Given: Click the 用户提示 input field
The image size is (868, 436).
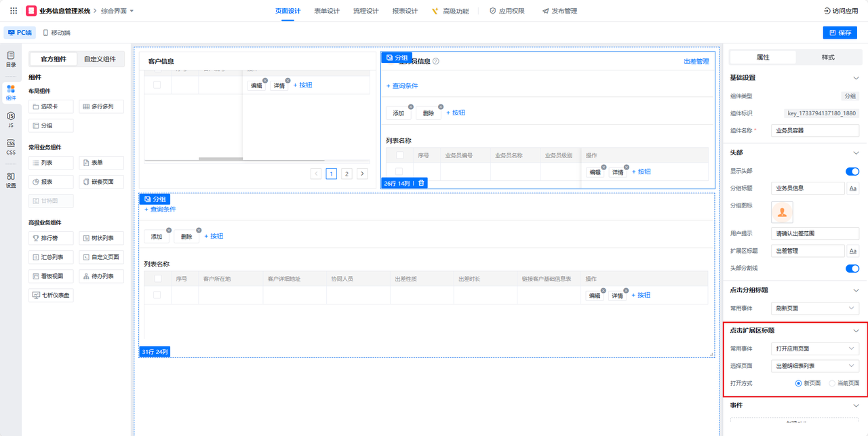Looking at the screenshot, I should click(815, 233).
